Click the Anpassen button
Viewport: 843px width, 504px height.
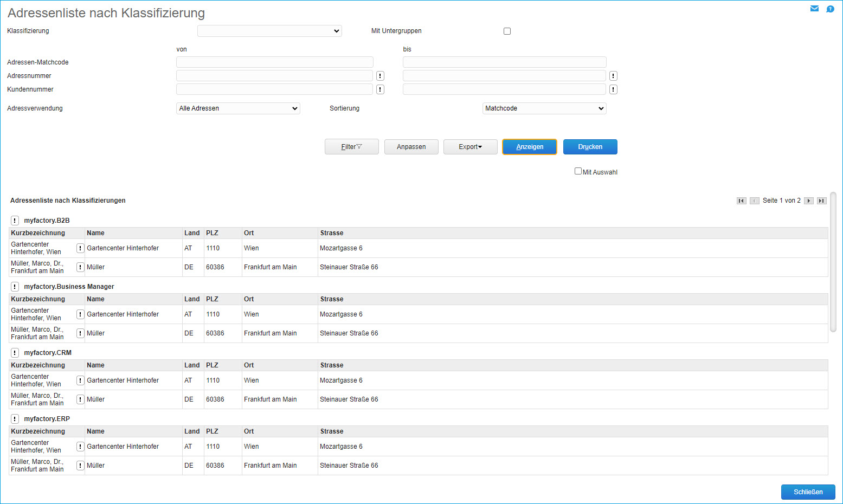coord(411,147)
